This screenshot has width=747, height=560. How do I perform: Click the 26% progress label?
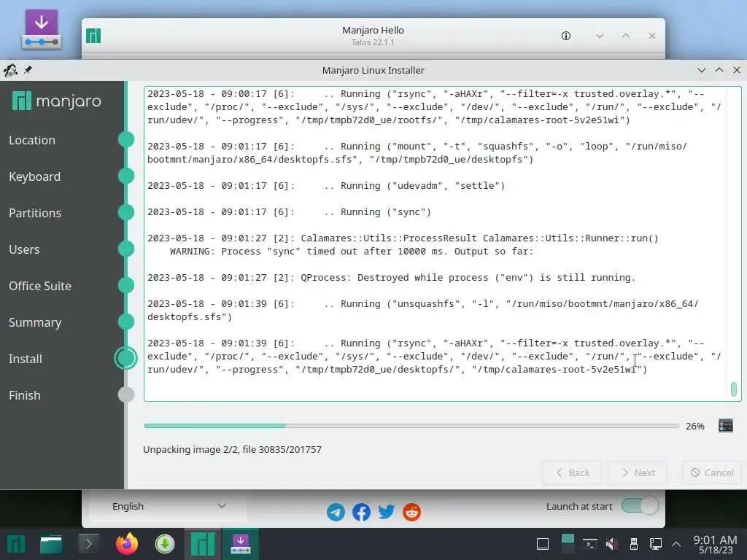[x=695, y=426]
